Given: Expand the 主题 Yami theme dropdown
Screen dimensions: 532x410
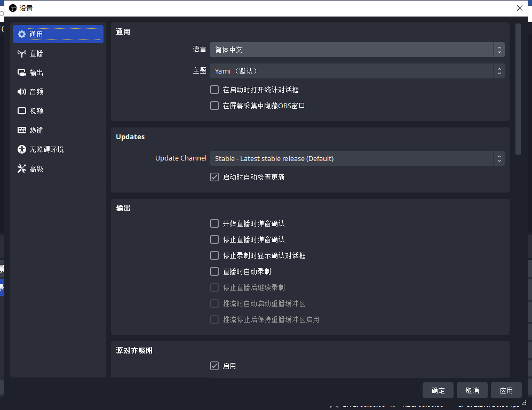Looking at the screenshot, I should 356,71.
